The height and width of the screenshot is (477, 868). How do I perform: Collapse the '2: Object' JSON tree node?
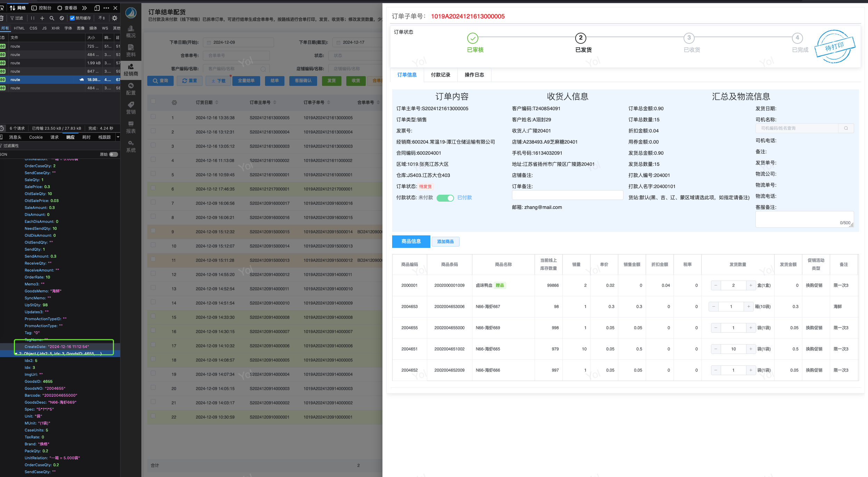point(16,354)
